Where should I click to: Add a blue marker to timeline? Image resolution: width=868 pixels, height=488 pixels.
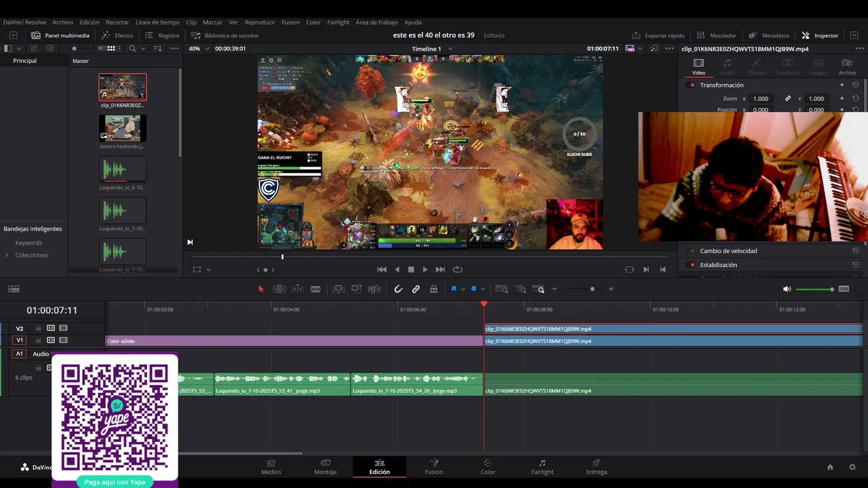pos(473,289)
